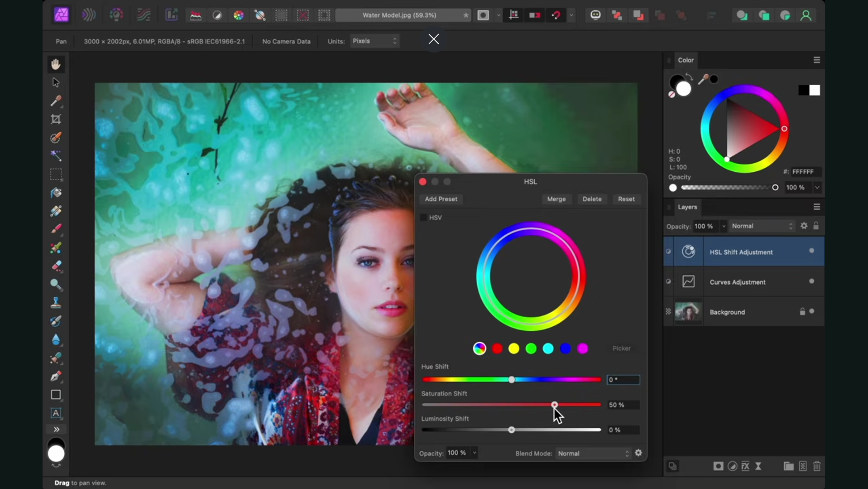This screenshot has width=868, height=489.
Task: Click the Reset button
Action: pos(626,199)
